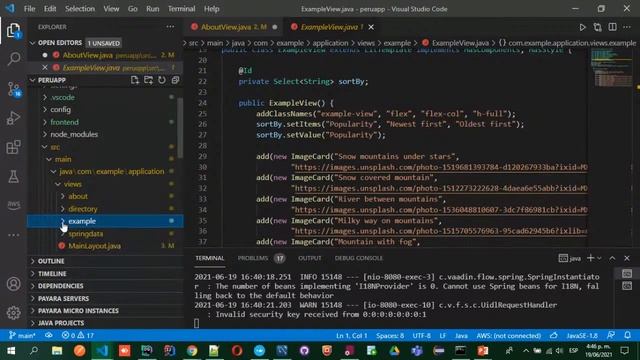The width and height of the screenshot is (640, 360).
Task: Expand the frontend folder
Action: click(64, 122)
